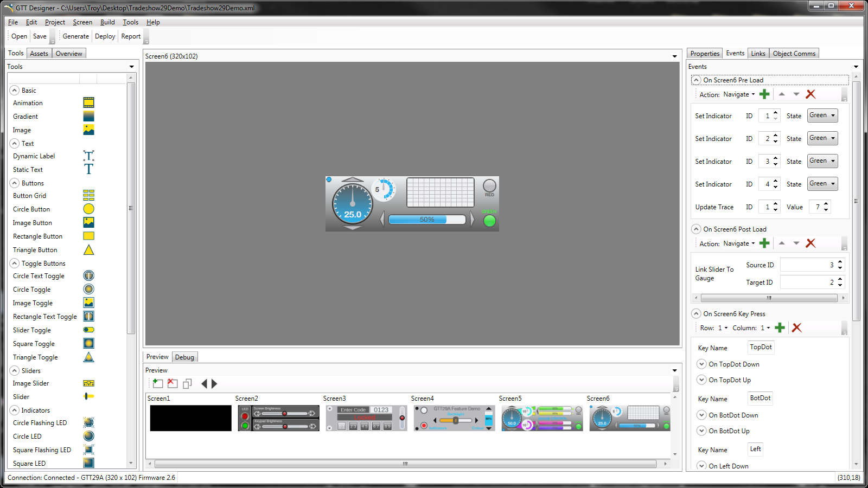The height and width of the screenshot is (488, 868).
Task: Click the Save toolbar button
Action: coord(40,36)
